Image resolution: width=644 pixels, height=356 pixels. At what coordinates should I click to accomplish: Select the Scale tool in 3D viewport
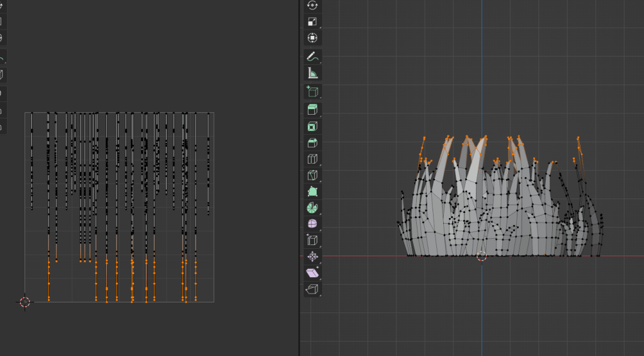point(312,21)
